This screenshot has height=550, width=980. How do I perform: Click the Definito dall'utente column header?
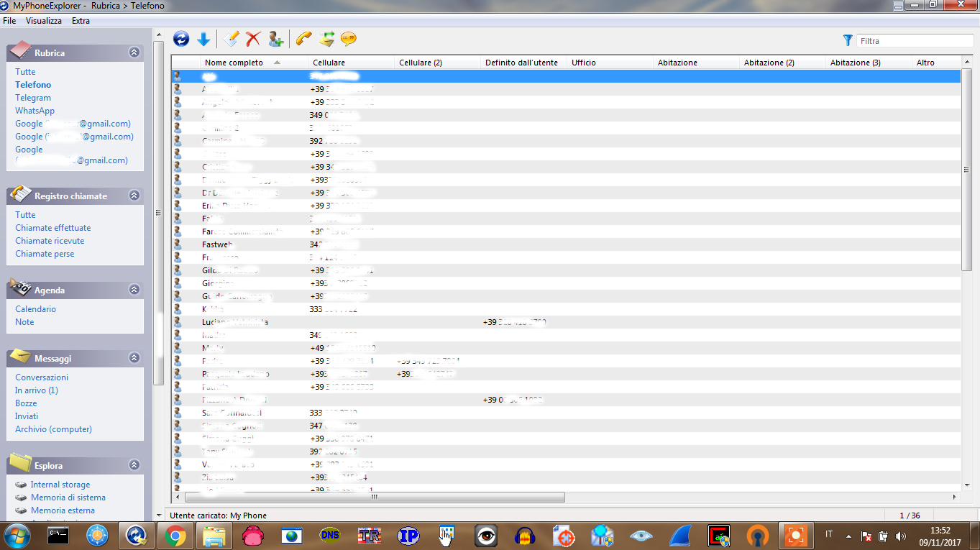click(x=523, y=63)
